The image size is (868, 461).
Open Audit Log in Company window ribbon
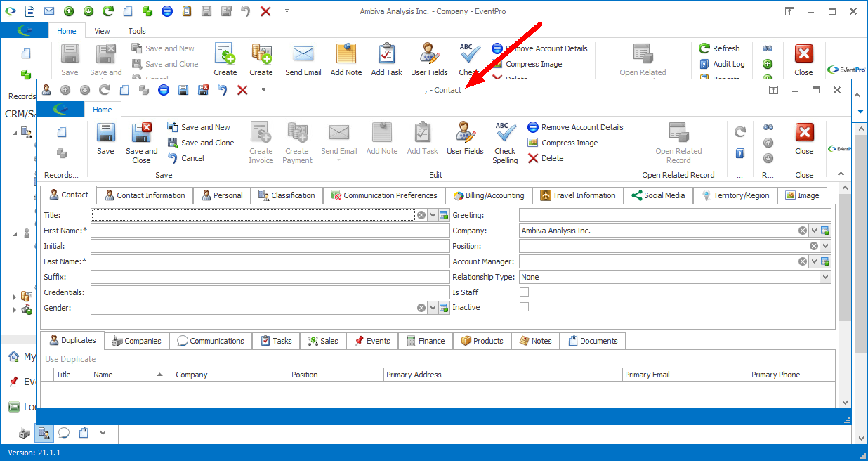click(722, 64)
